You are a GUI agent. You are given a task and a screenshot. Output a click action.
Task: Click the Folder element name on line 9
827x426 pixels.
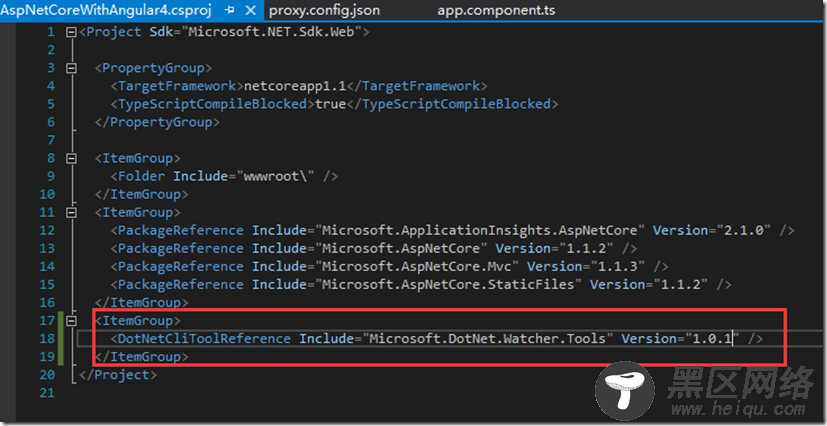tap(141, 176)
